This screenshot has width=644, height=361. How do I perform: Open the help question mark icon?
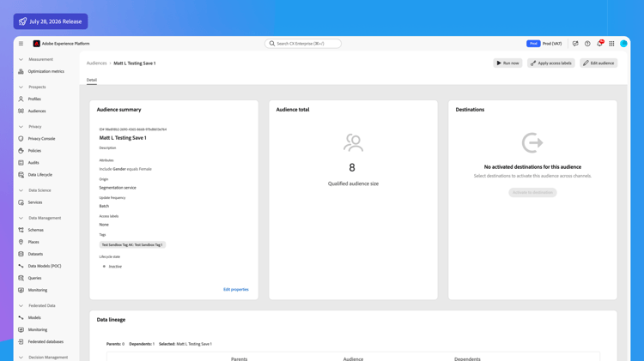587,44
